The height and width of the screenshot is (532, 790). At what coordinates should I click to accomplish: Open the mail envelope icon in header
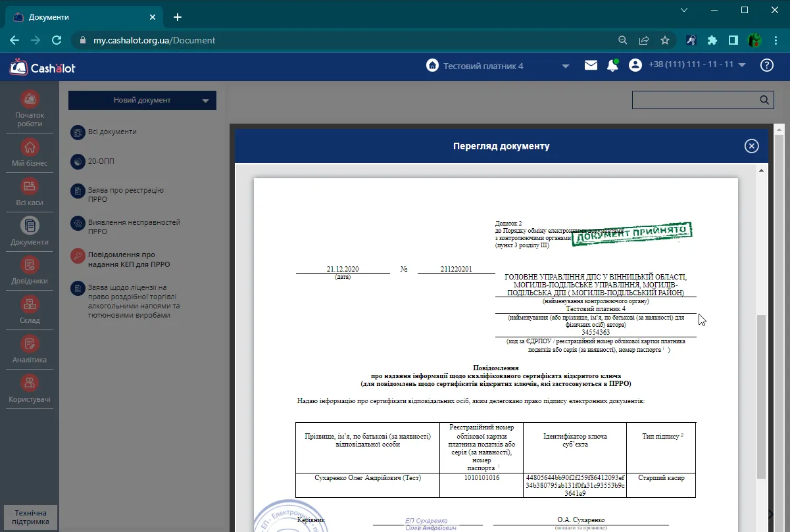point(591,65)
